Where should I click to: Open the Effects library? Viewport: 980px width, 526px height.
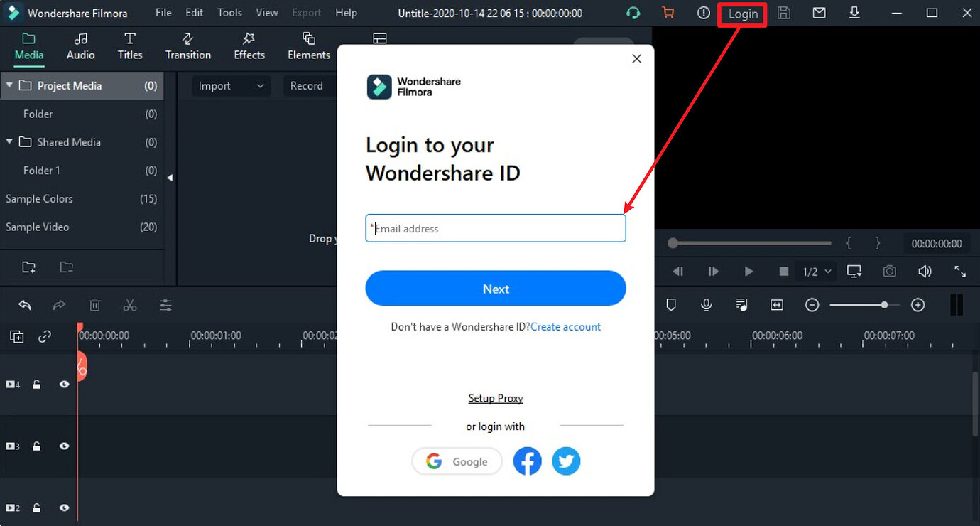point(249,46)
